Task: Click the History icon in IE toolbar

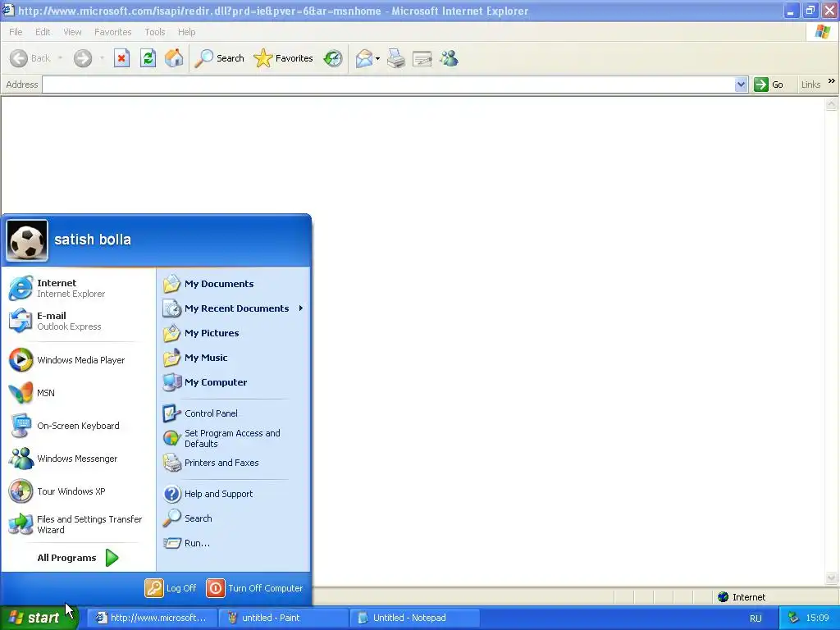Action: [333, 58]
